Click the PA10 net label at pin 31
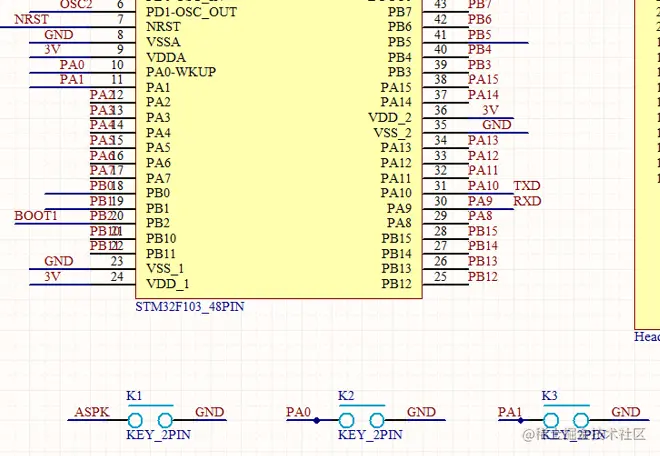Screen dimensions: 660x456 (483, 186)
